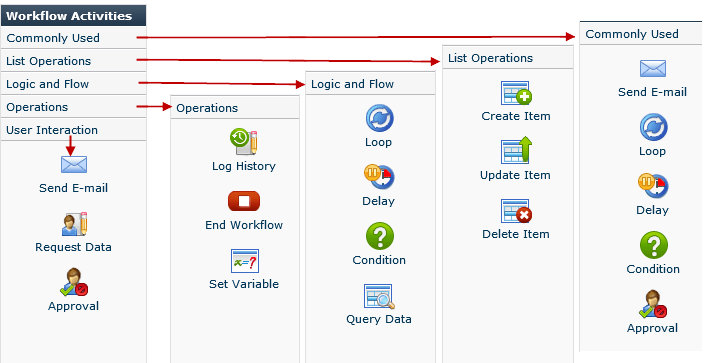Click the Set Variable label
Viewport: 705px width, 363px height.
pos(244,284)
